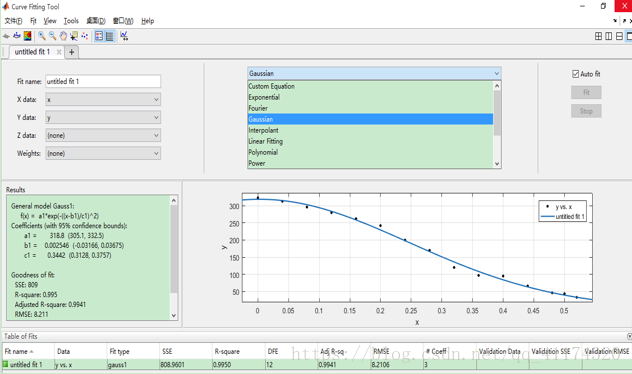Click the R-square column header
Screen dimensions: 632x374
(x=239, y=351)
